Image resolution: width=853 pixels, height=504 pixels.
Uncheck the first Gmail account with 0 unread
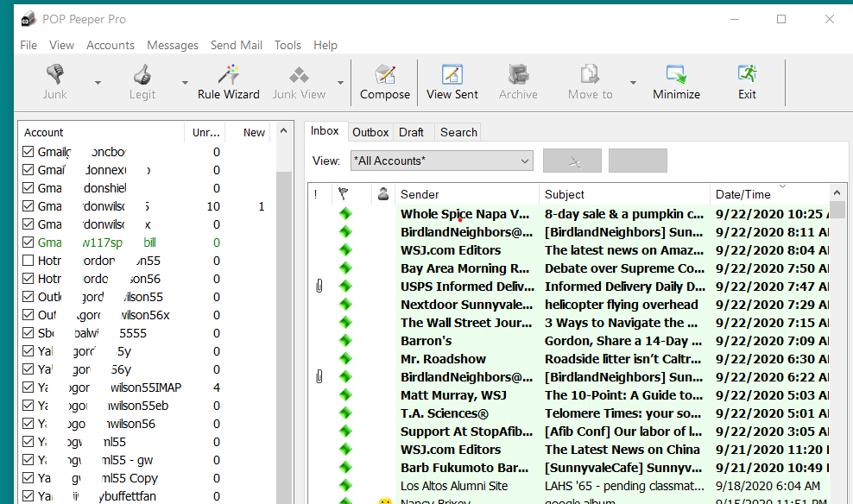(28, 152)
